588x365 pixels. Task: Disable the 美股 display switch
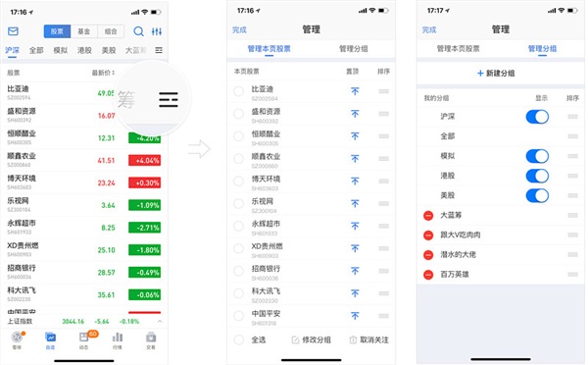(x=537, y=195)
